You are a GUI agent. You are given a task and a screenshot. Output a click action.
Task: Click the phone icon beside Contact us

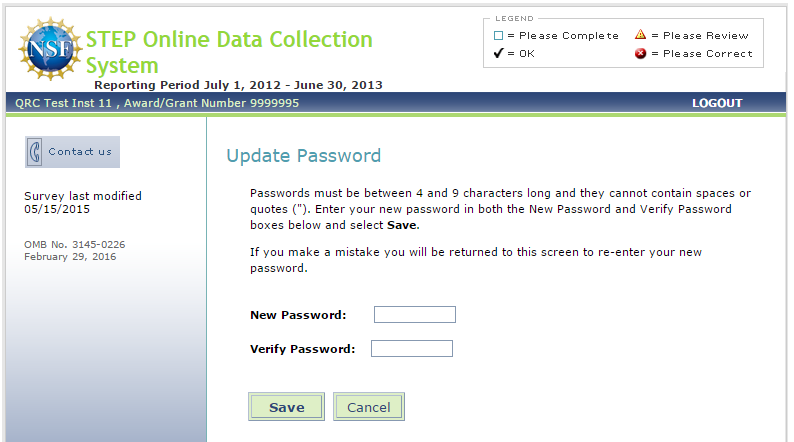(x=35, y=152)
